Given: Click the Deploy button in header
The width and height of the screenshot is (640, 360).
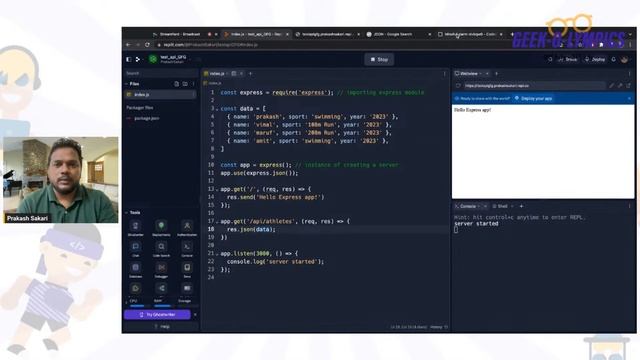Looking at the screenshot, I should point(595,60).
